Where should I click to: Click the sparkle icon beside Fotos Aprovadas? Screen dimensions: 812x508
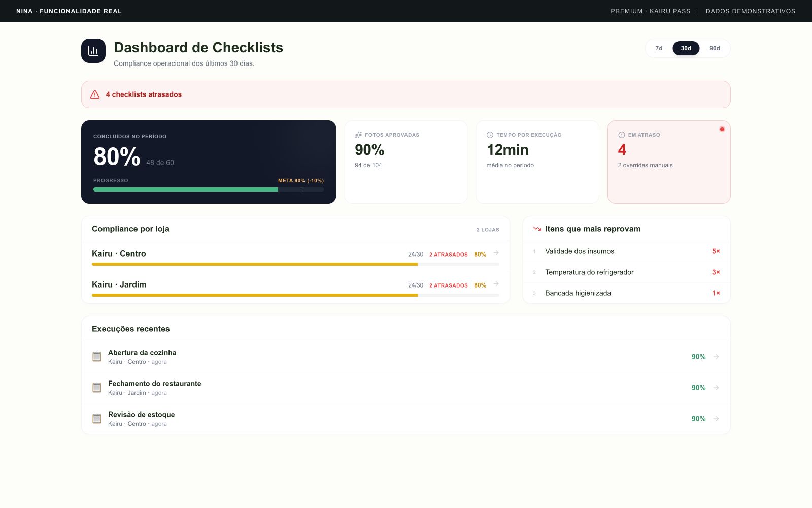358,135
